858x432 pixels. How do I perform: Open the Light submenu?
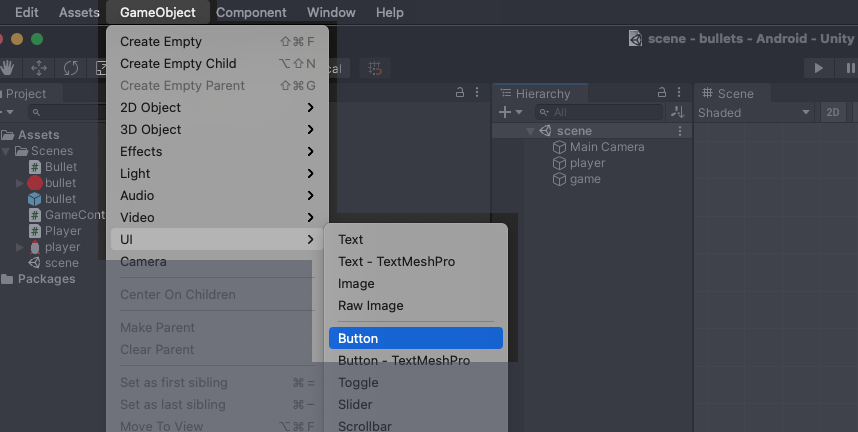click(x=219, y=174)
